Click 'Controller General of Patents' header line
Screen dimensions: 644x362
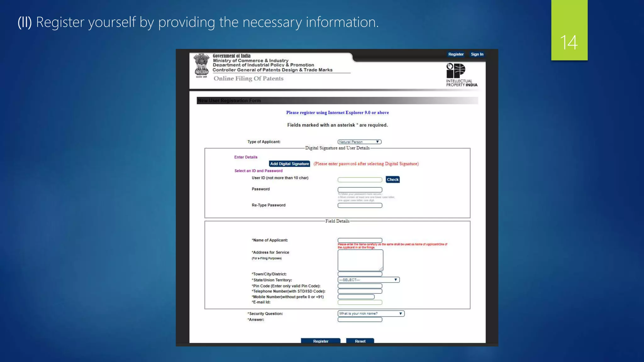(272, 70)
